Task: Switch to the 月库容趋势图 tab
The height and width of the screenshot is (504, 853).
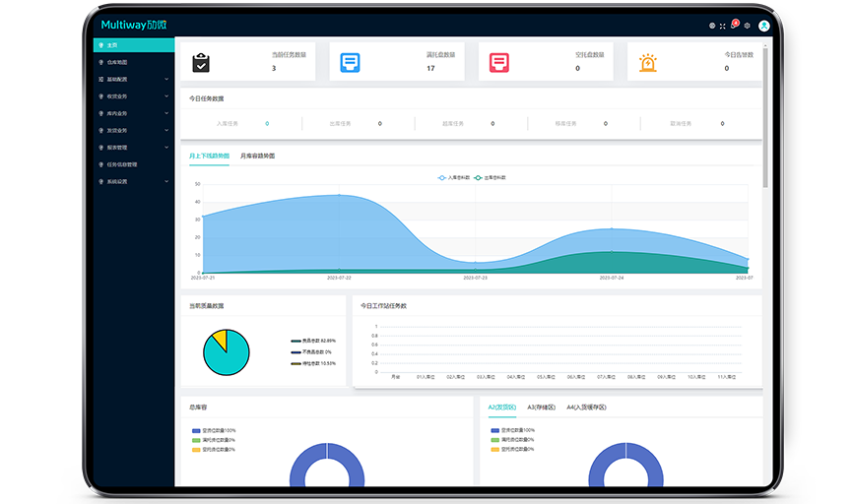Action: (x=257, y=156)
